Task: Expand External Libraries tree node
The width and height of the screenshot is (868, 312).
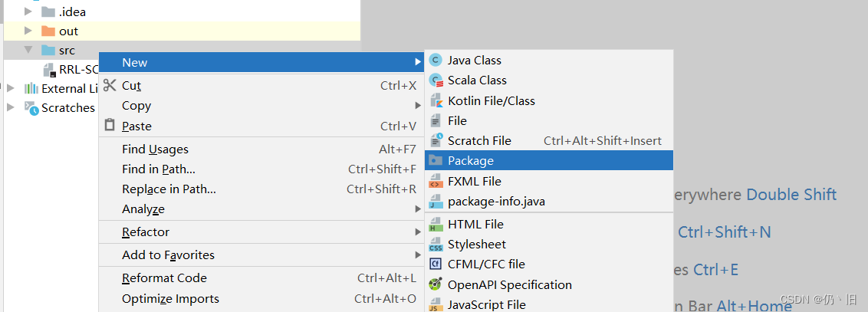Action: [11, 88]
